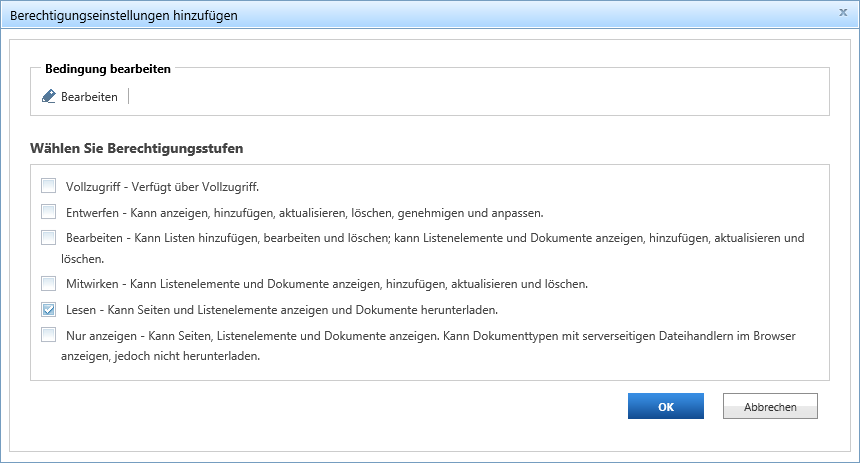Click the 'Vollzugriff - Verfügt über Vollzugriff' label
This screenshot has width=860, height=463.
tap(162, 187)
